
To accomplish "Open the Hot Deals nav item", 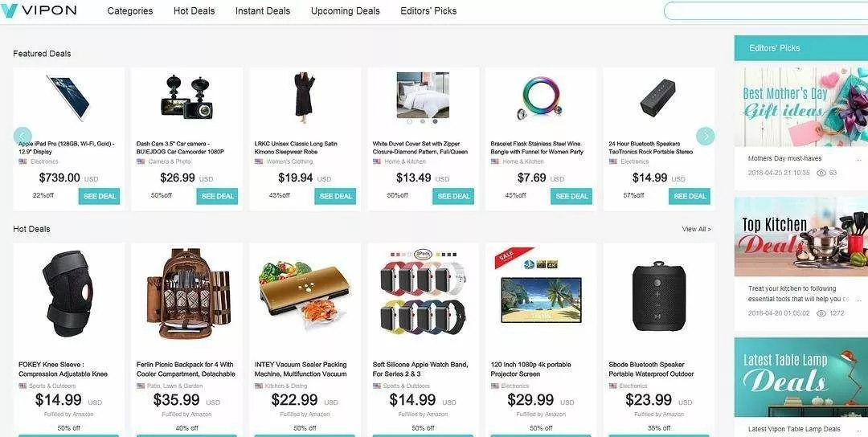I will point(194,10).
